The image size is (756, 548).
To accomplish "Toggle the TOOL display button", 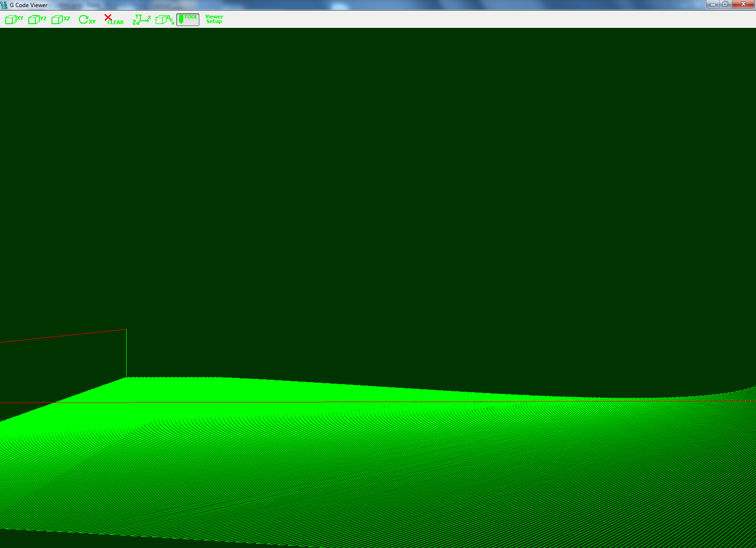I will click(x=188, y=19).
